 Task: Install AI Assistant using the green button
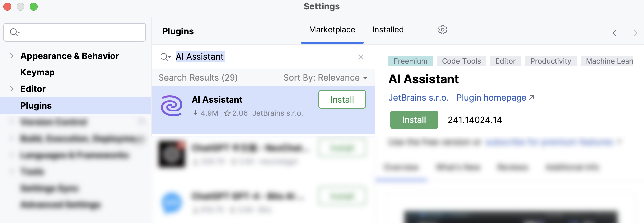414,120
